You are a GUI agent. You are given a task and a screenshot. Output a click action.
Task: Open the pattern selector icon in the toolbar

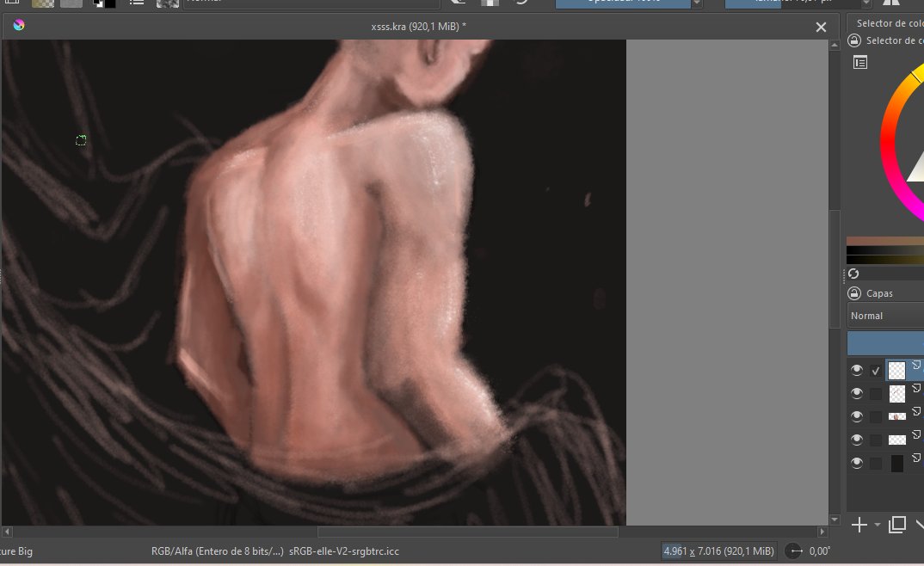41,3
